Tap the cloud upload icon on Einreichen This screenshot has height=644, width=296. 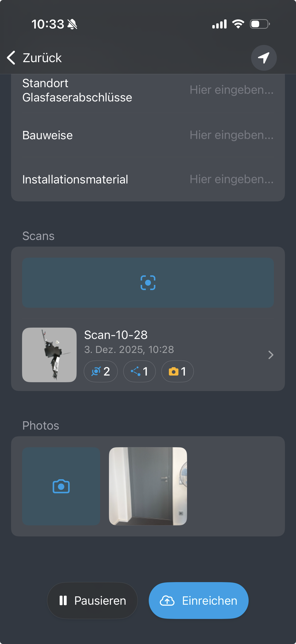[x=167, y=601]
